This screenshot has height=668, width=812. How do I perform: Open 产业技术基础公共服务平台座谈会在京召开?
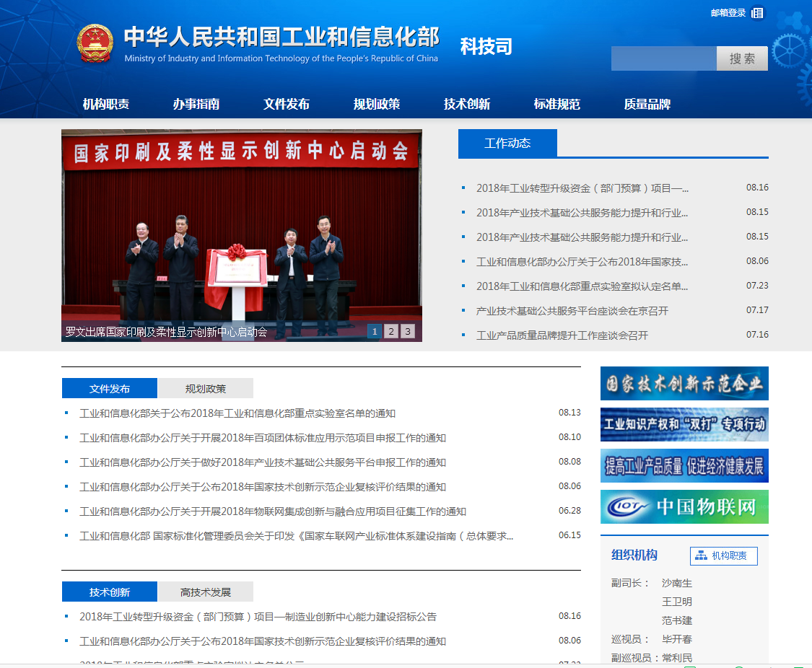coord(572,310)
